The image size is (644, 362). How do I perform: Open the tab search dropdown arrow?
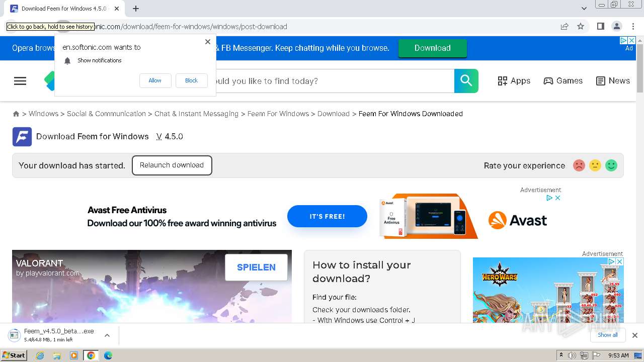point(584,9)
